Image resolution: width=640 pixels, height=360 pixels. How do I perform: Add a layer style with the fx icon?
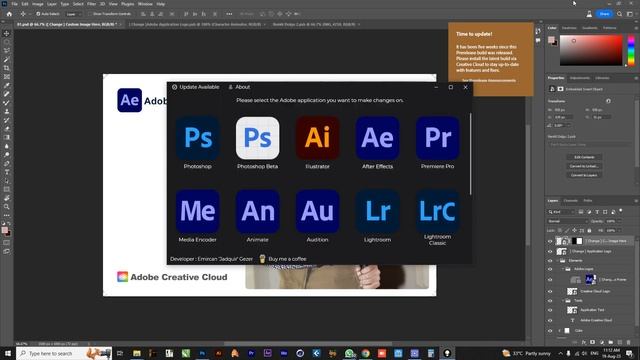tap(584, 342)
